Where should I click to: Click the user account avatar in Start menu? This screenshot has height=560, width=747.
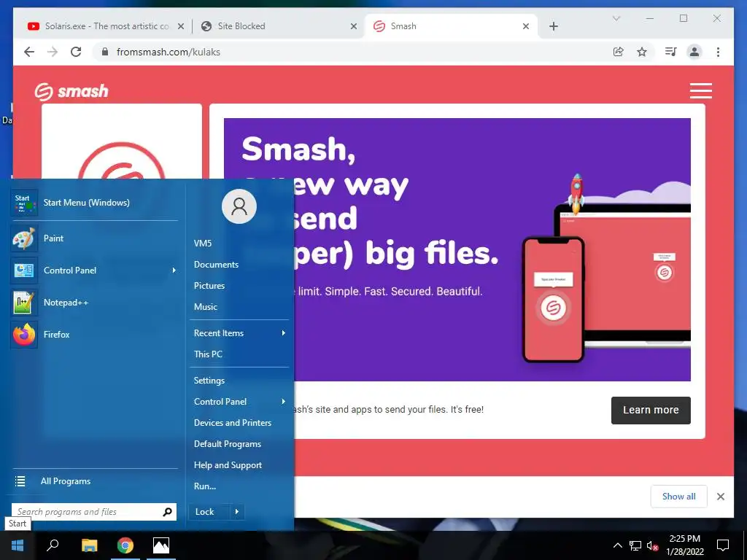click(x=239, y=206)
